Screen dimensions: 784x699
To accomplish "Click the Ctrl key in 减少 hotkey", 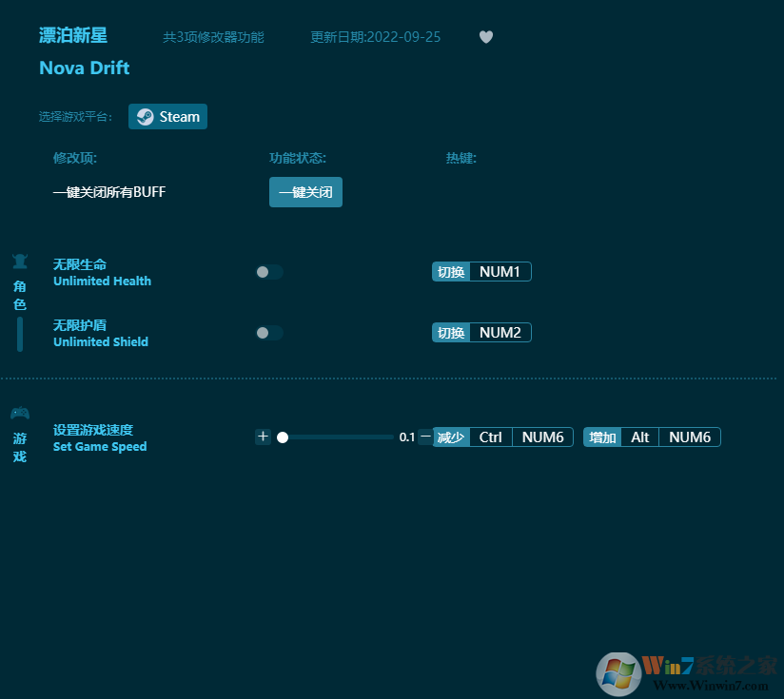I will [x=491, y=437].
